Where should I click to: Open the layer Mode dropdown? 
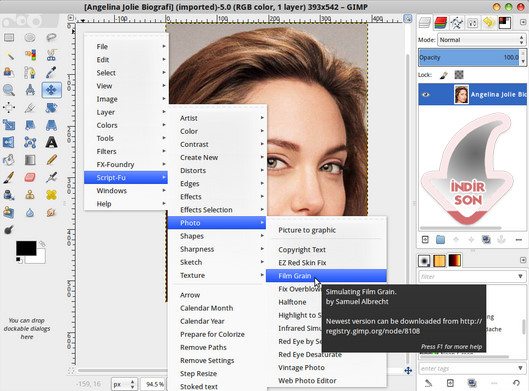pos(482,40)
